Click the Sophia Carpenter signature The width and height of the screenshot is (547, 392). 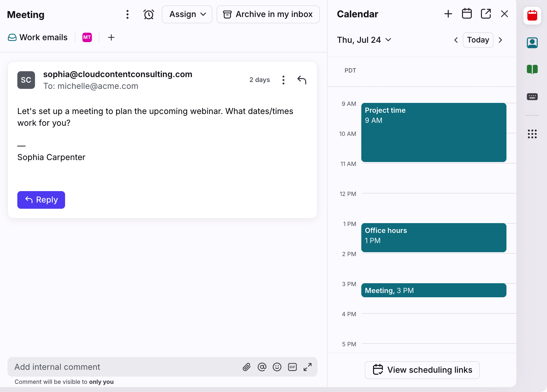point(51,157)
